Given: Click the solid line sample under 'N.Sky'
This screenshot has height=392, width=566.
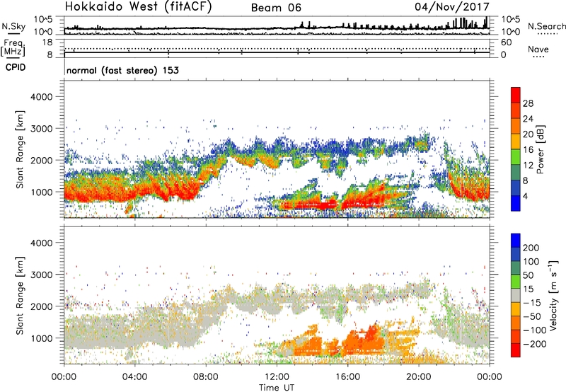Looking at the screenshot, I should [13, 33].
